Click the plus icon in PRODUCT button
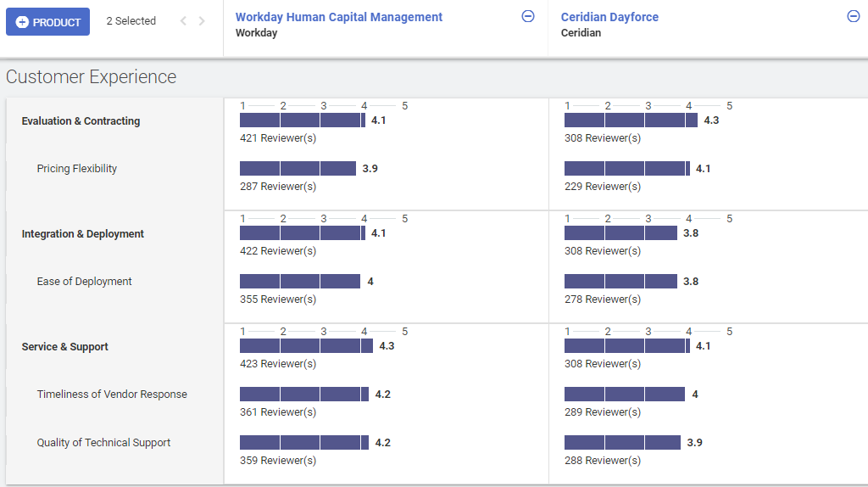The image size is (868, 487). (22, 22)
